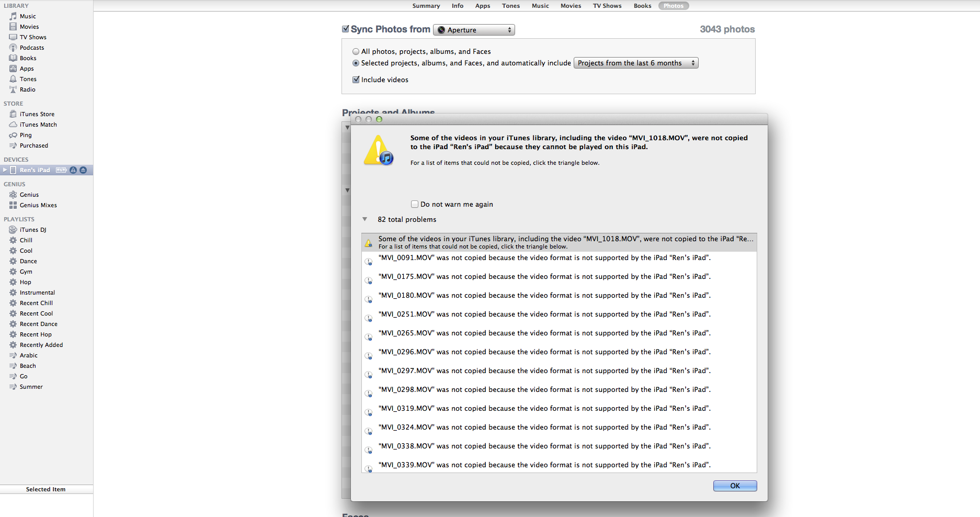Click the Selected Item artwork panel header
The image size is (980, 517).
pyautogui.click(x=46, y=489)
